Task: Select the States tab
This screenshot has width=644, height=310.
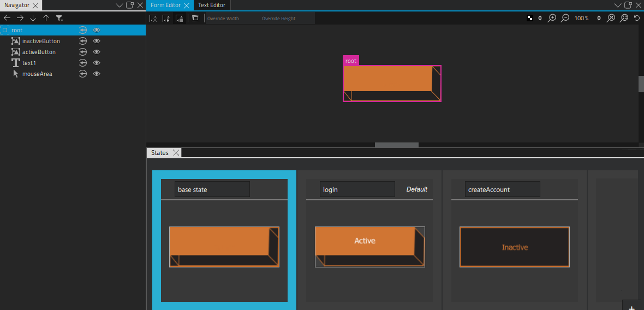Action: tap(160, 153)
